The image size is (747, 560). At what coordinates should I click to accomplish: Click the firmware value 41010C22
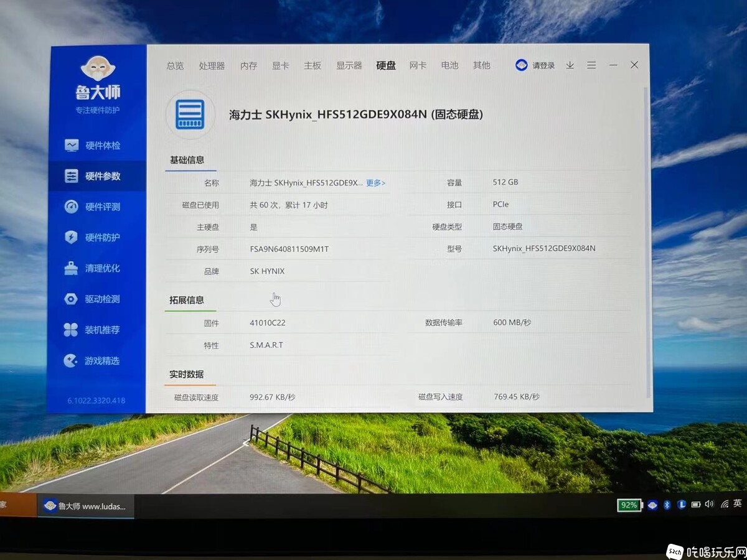coord(268,323)
